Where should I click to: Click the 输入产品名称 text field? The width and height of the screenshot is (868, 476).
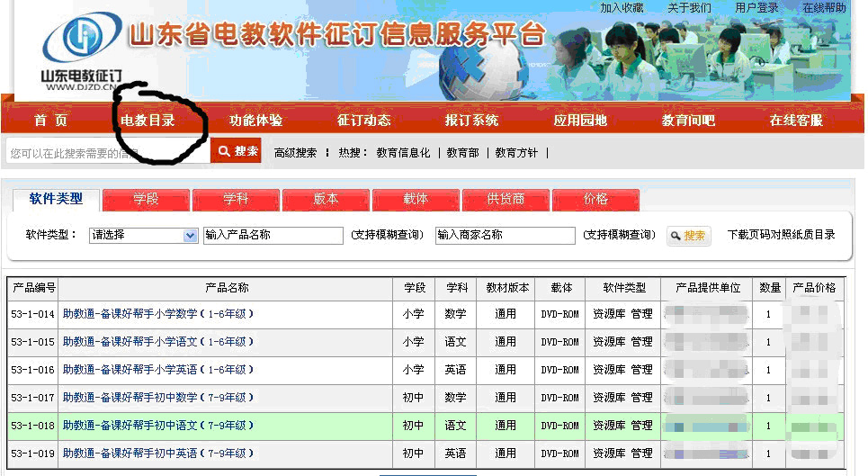pos(273,236)
